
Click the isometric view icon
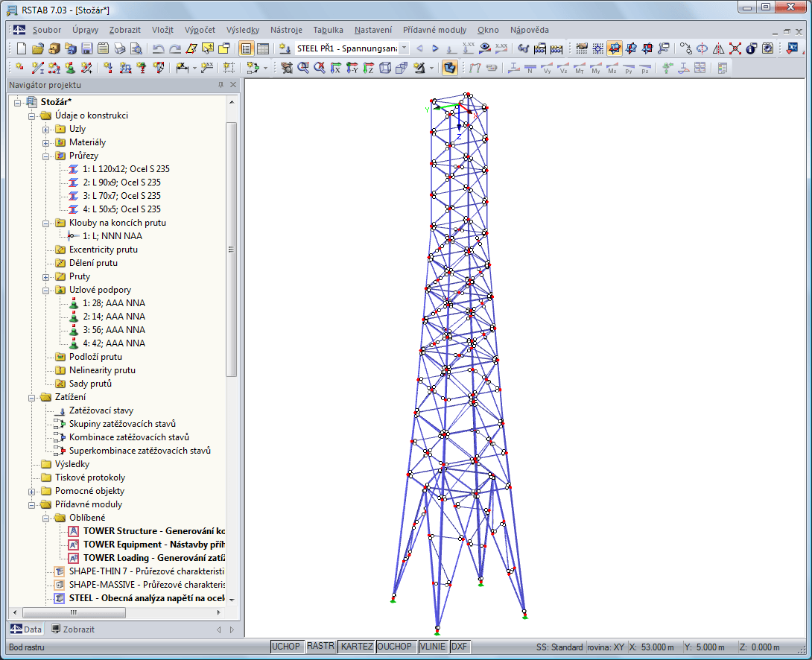385,69
